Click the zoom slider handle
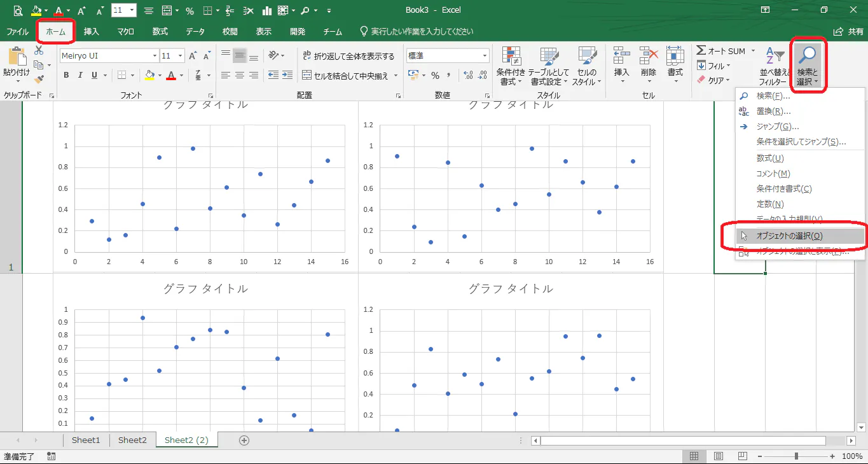868x464 pixels. click(797, 456)
